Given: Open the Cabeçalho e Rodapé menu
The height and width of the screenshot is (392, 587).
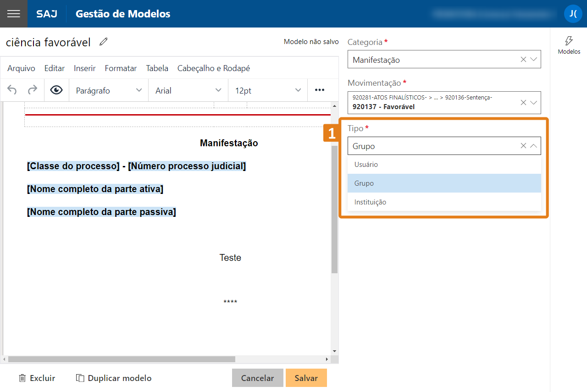Looking at the screenshot, I should pos(213,68).
